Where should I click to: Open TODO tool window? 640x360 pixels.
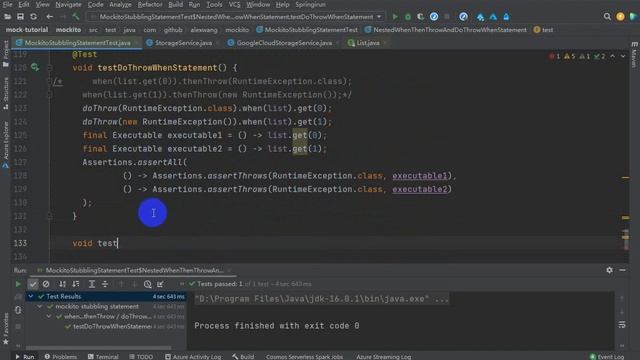click(141, 356)
